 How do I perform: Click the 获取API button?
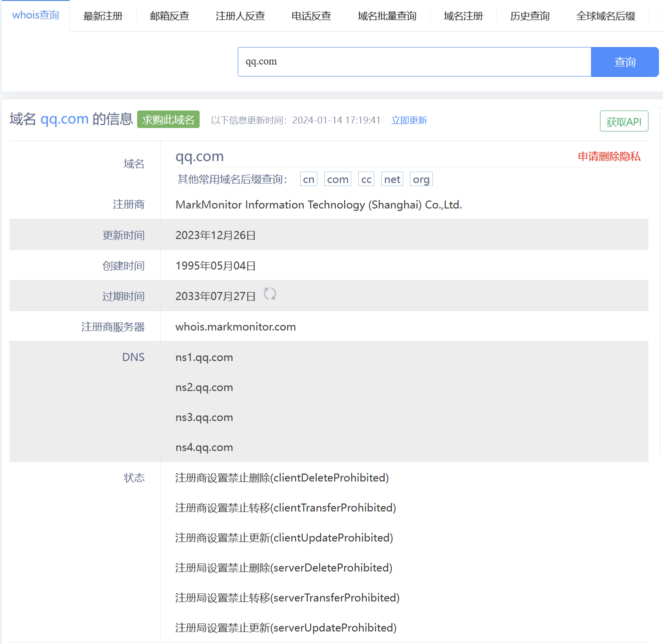pos(624,121)
